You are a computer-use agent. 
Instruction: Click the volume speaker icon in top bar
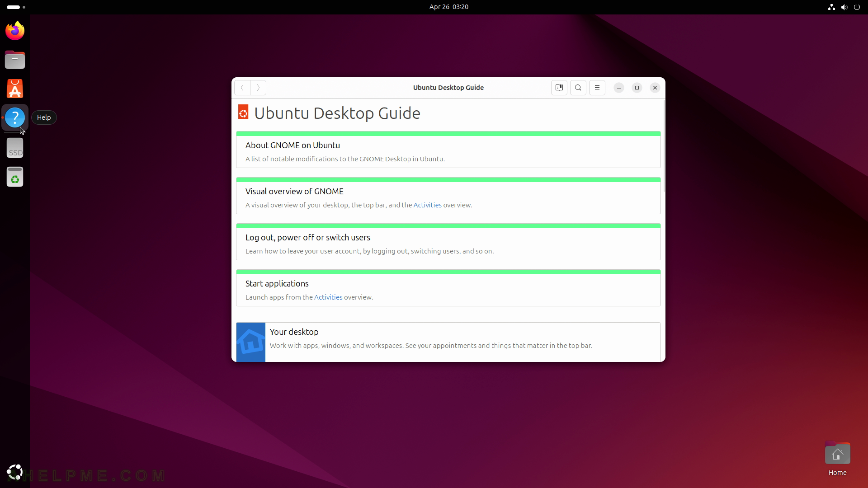(x=844, y=7)
